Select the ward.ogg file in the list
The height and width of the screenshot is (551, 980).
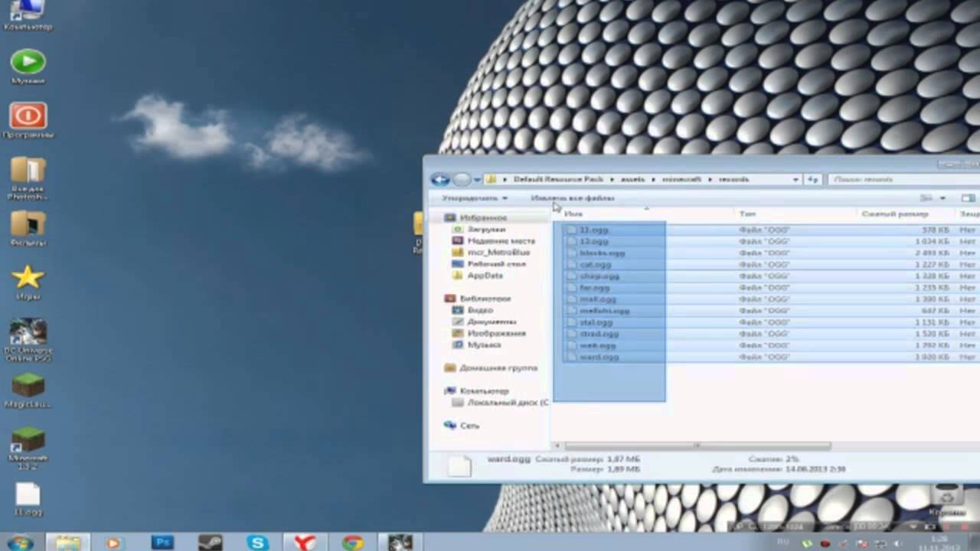coord(599,357)
